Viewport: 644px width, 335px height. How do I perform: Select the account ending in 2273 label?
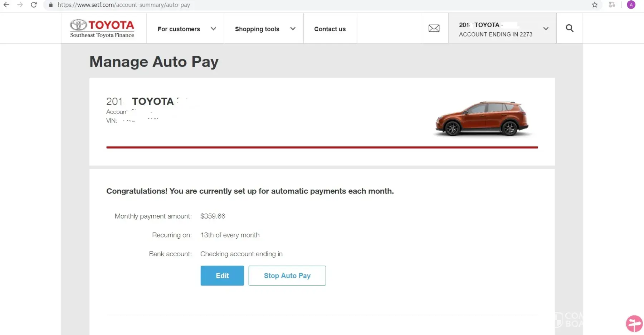[x=496, y=34]
